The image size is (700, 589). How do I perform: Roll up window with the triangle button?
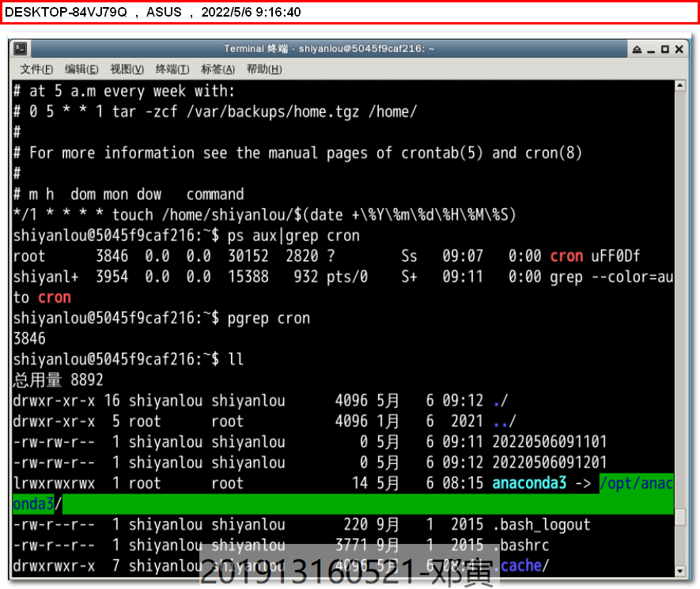[x=637, y=49]
